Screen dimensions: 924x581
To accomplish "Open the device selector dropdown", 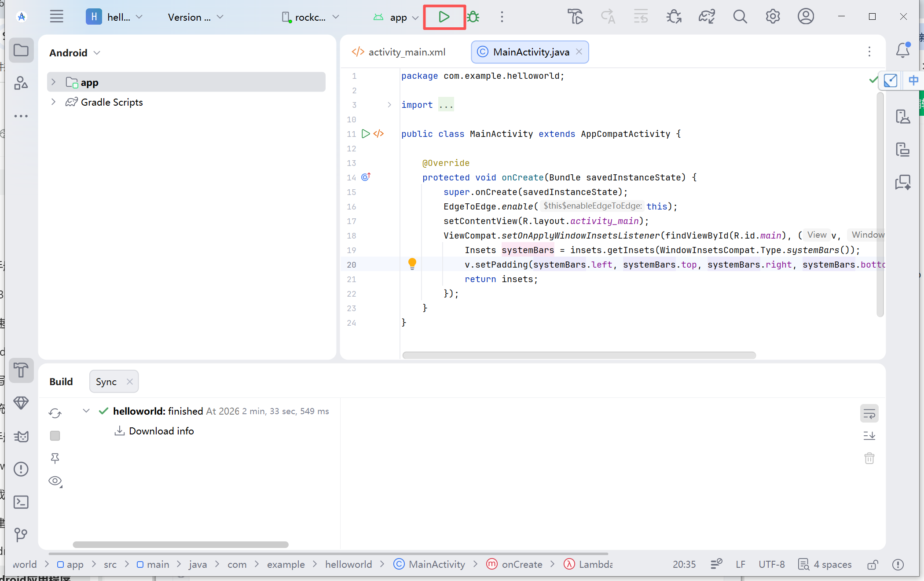I will (311, 17).
